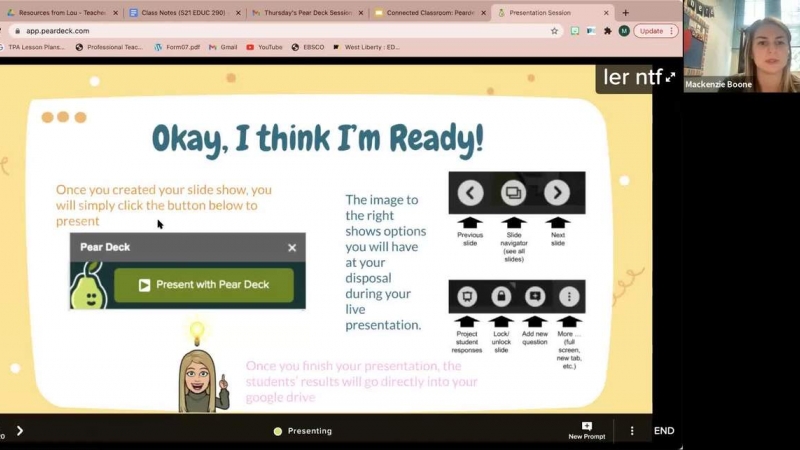The image size is (800, 450).
Task: Go to the next slide using bottom arrow
Action: point(19,431)
